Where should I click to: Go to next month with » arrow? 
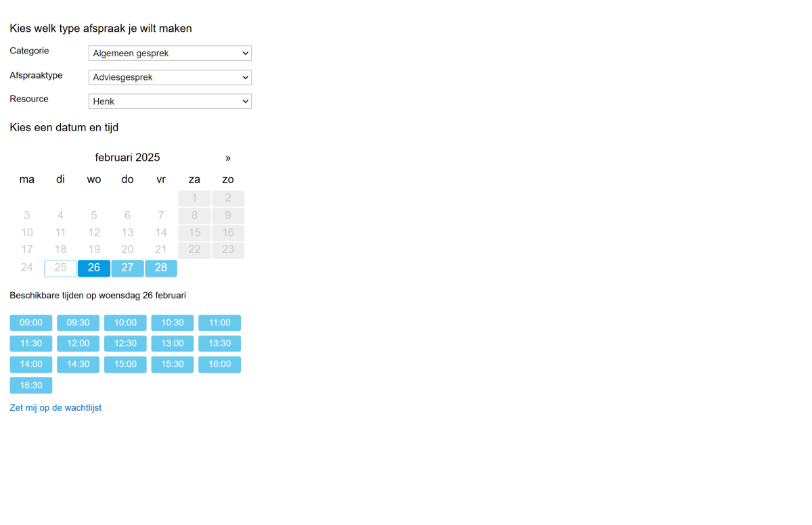pos(228,158)
